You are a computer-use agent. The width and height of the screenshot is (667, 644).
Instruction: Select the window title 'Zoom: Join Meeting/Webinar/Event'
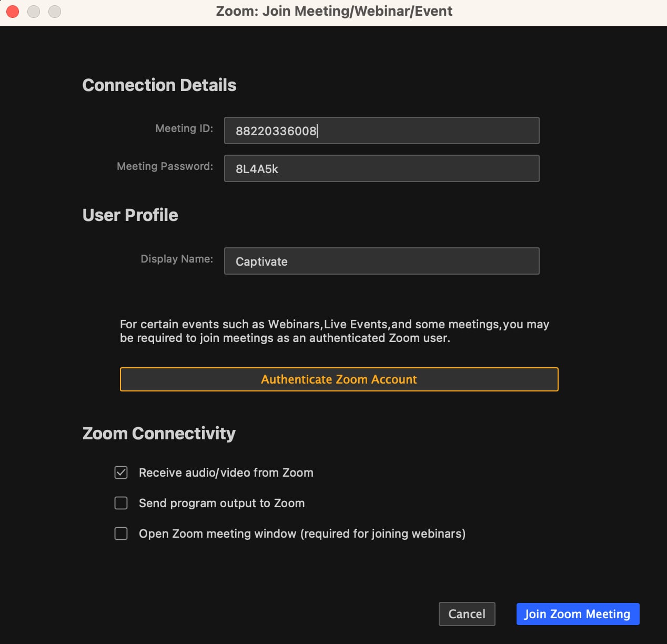coord(334,11)
